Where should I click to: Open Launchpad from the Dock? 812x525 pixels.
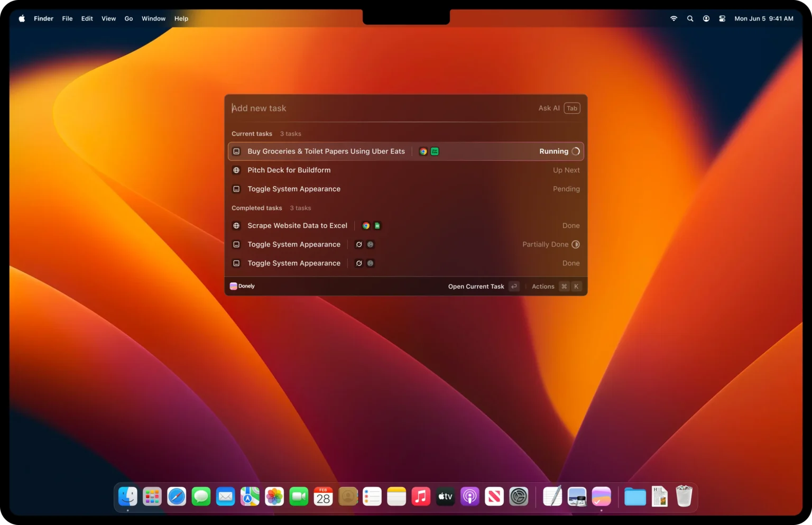(x=152, y=496)
